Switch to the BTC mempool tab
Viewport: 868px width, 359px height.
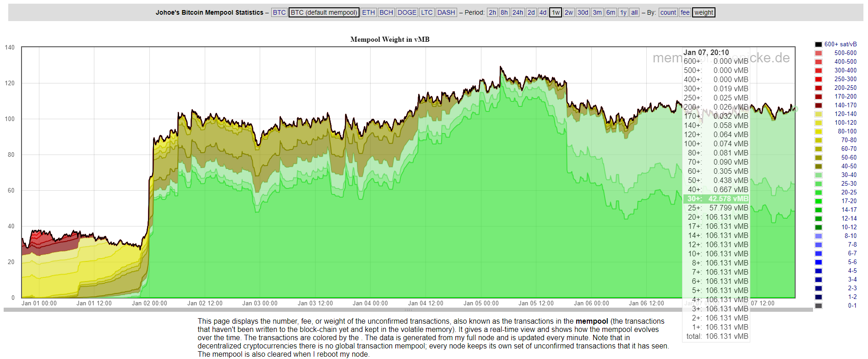(x=279, y=12)
